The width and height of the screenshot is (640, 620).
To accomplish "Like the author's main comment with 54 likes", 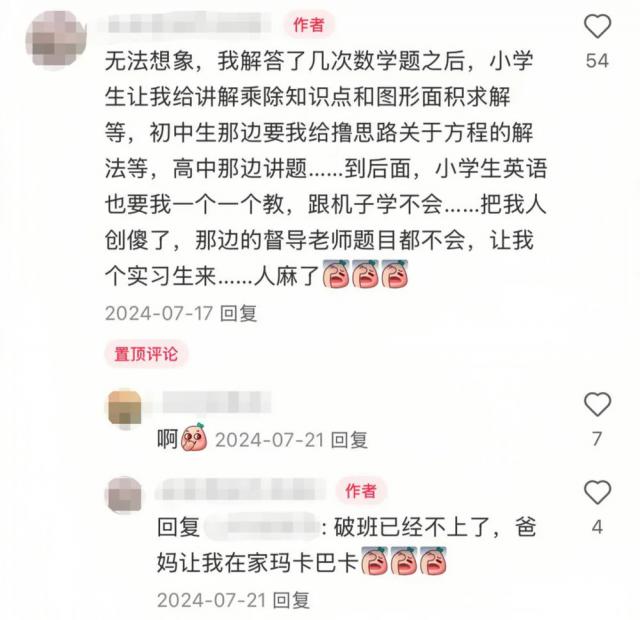I will pos(597,27).
